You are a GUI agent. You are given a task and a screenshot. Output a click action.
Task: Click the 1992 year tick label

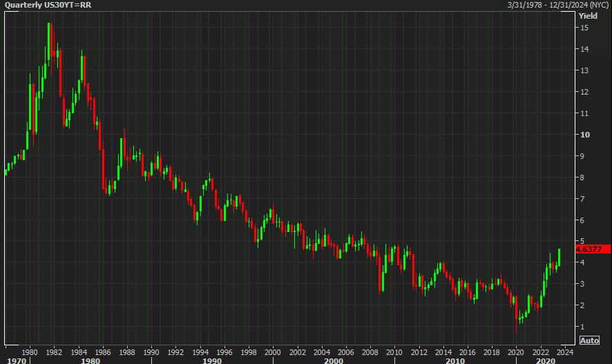175,352
